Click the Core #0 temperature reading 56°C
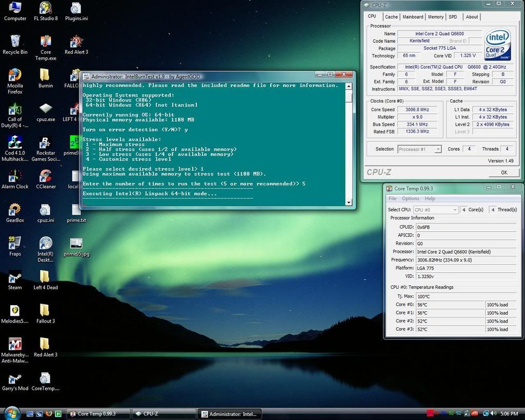 (450, 305)
